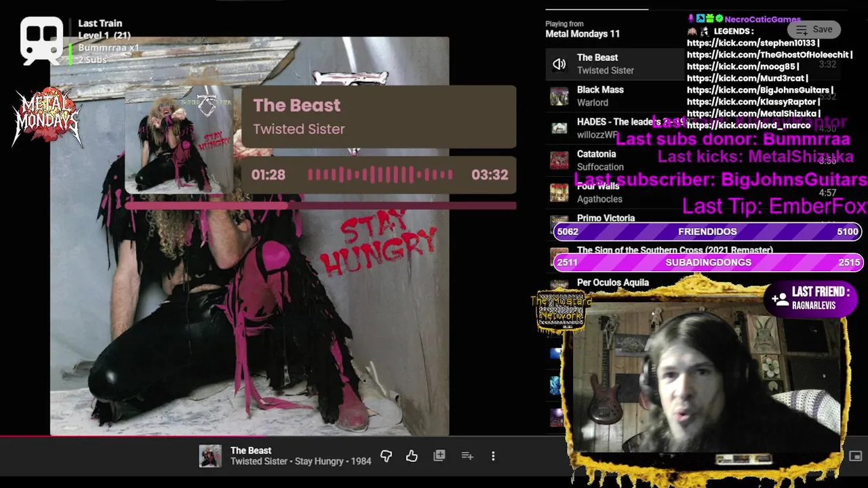The image size is (868, 488).
Task: Open Twisted Sister artist link in player bar
Action: 260,462
